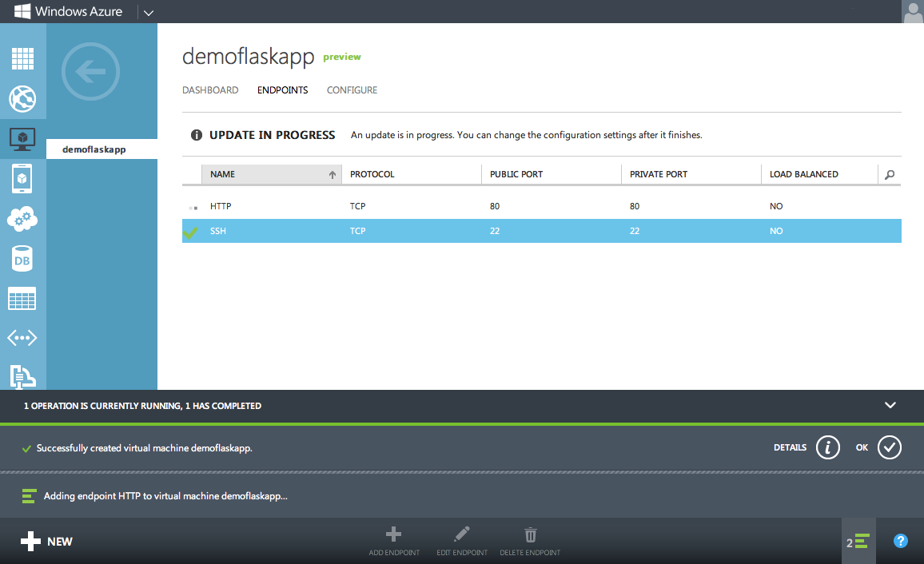
Task: Click SSH row public port 22
Action: pyautogui.click(x=495, y=231)
